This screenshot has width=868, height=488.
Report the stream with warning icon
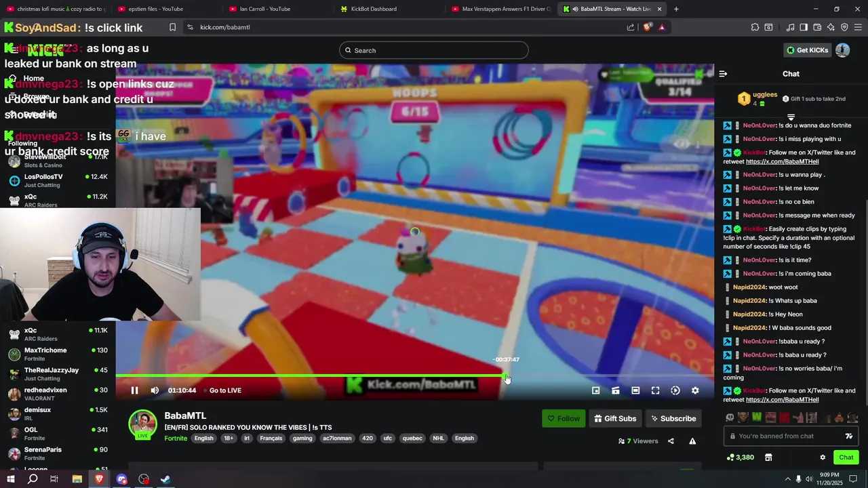[x=692, y=441]
